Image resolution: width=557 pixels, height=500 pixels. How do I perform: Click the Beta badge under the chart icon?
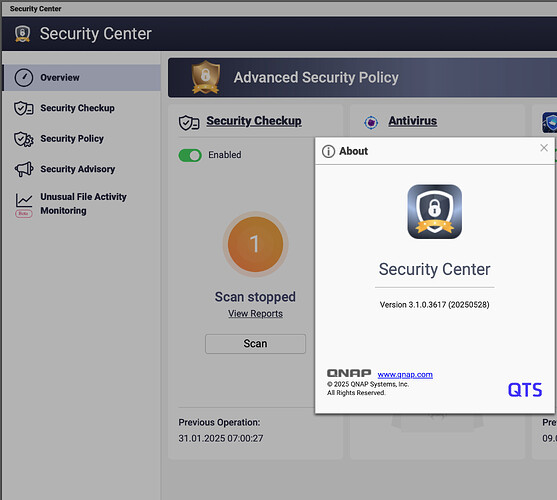click(x=24, y=213)
